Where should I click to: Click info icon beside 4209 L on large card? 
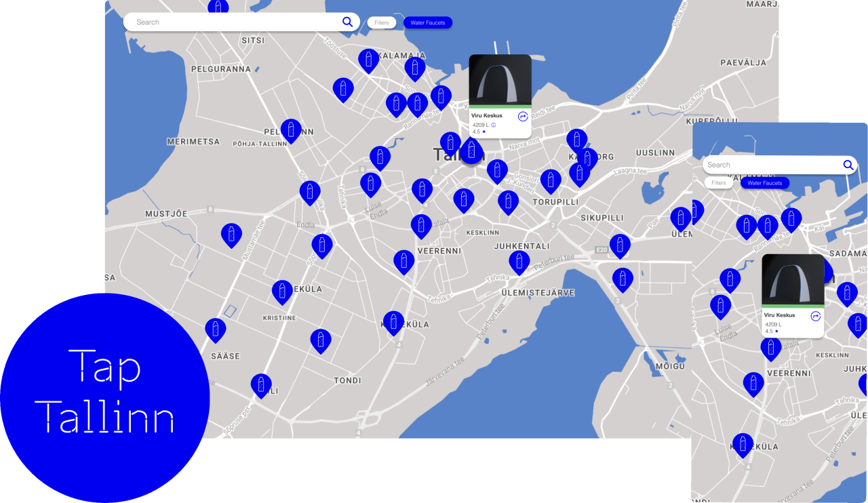tap(494, 125)
